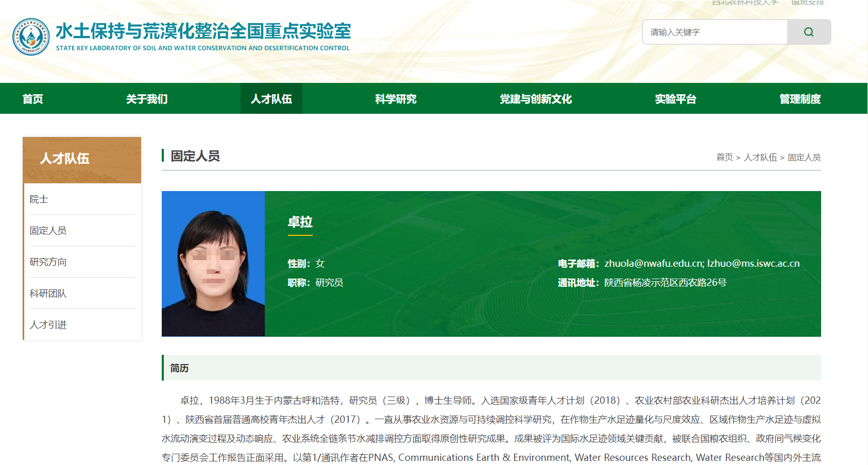The width and height of the screenshot is (868, 465).
Task: Go to 科学研究 in navigation bar
Action: coord(396,99)
